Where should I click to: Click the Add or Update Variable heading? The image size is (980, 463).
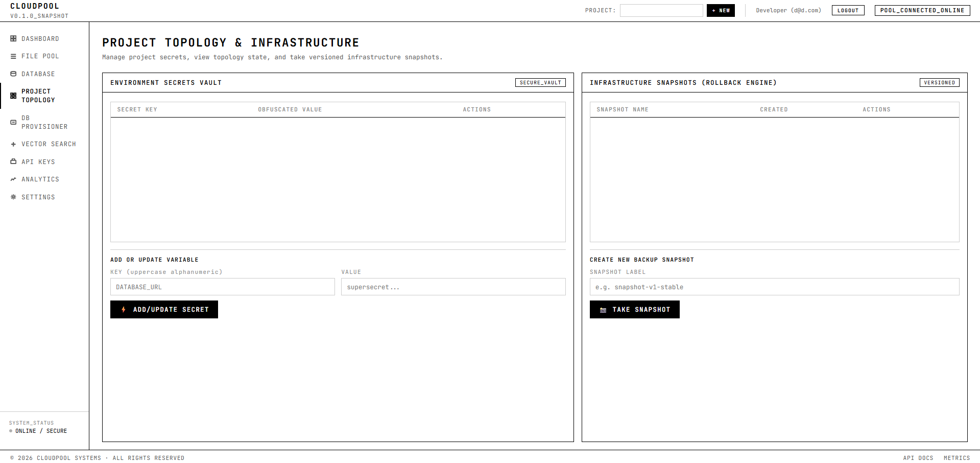coord(154,260)
